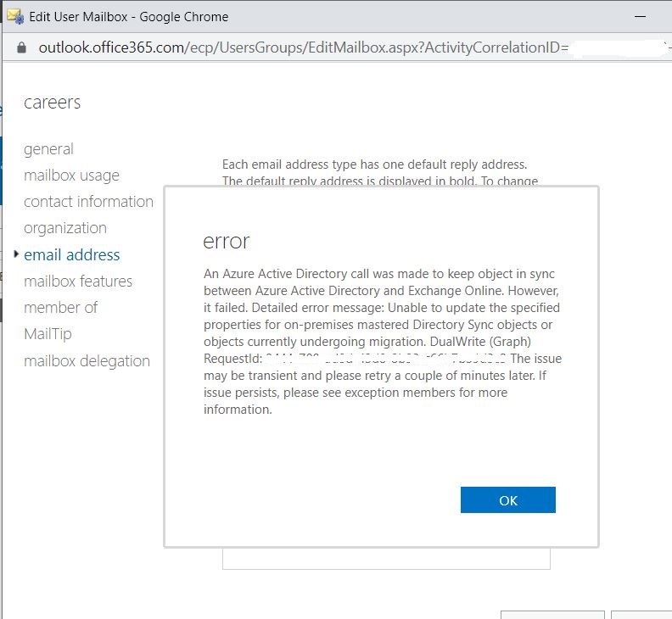Click the careers mailbox name heading
Screen dimensions: 672x619
point(53,103)
